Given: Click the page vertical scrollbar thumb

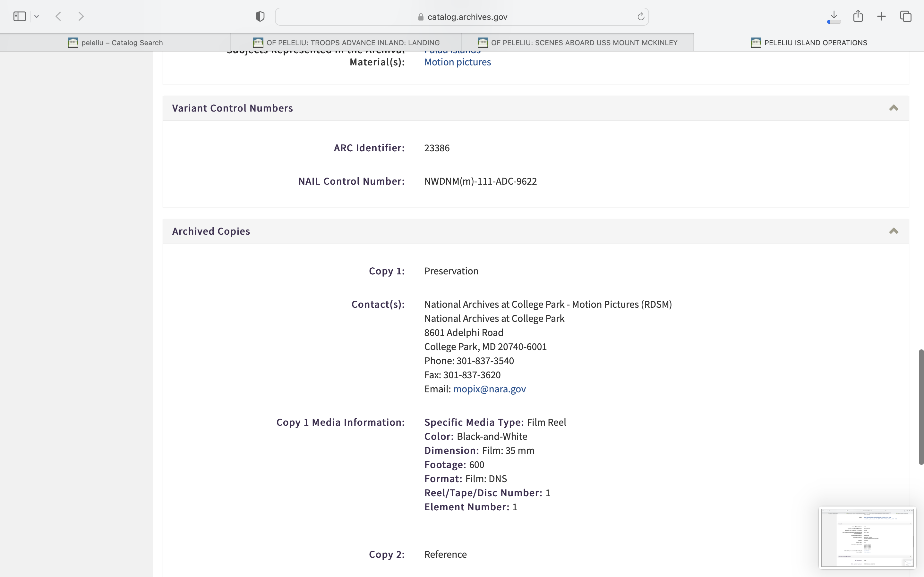Looking at the screenshot, I should (920, 406).
